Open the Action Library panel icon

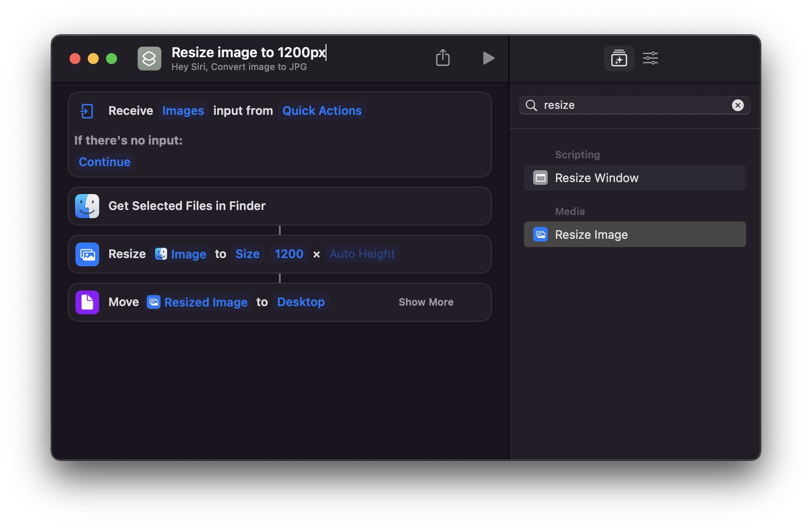(x=619, y=59)
